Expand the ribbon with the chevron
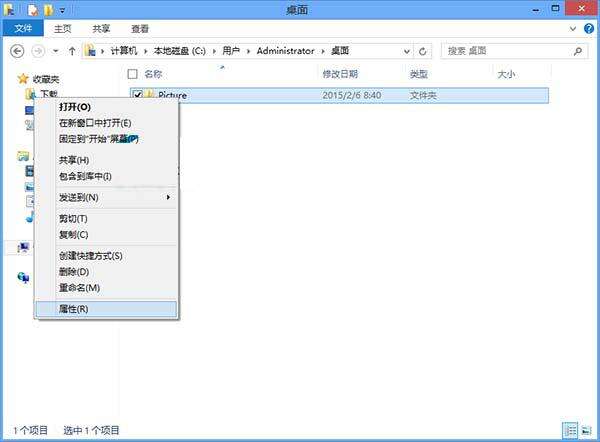The width and height of the screenshot is (600, 442). (x=573, y=29)
